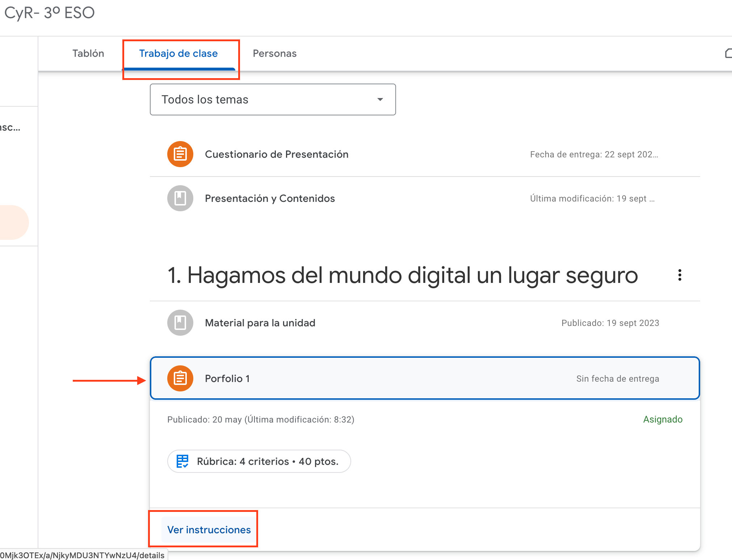
Task: Click the partial icon at top right edge
Action: pos(728,53)
